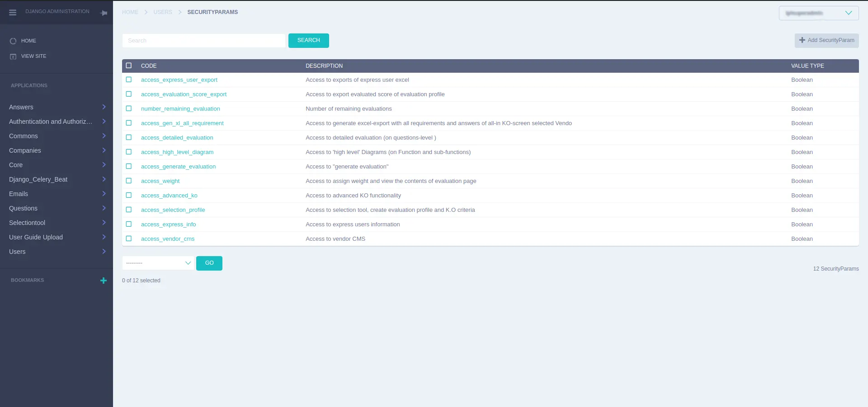
Task: Check the access_vendor_cms row checkbox
Action: 129,239
